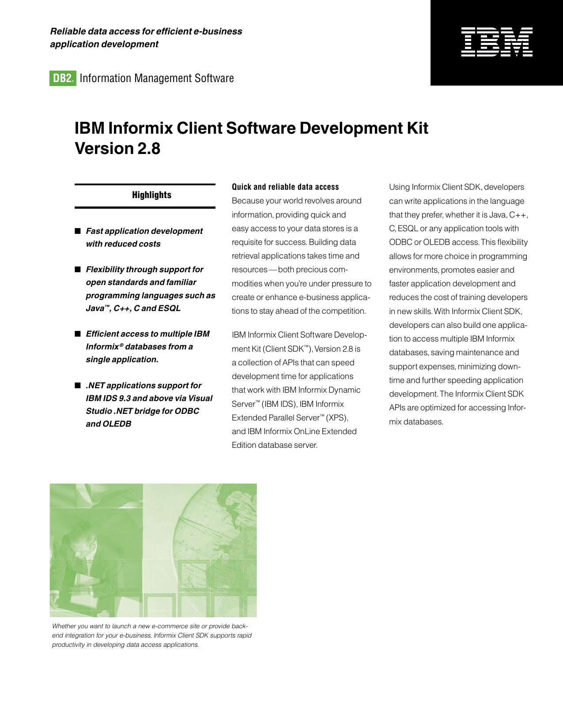Click the 'Highlights' heading

pyautogui.click(x=151, y=195)
